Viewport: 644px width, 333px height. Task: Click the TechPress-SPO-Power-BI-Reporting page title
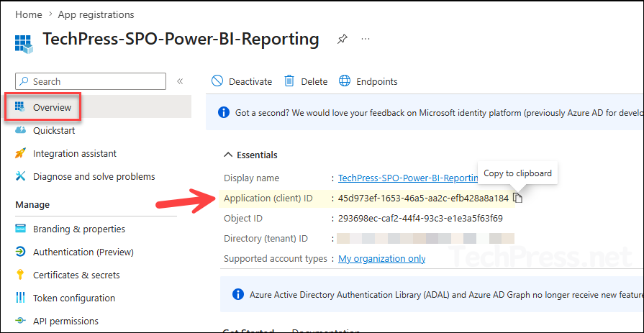(x=181, y=39)
